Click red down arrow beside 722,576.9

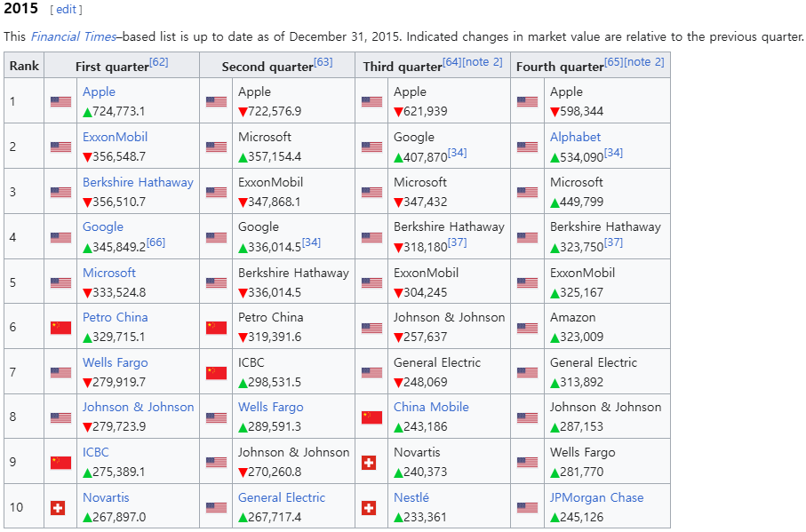pyautogui.click(x=243, y=112)
